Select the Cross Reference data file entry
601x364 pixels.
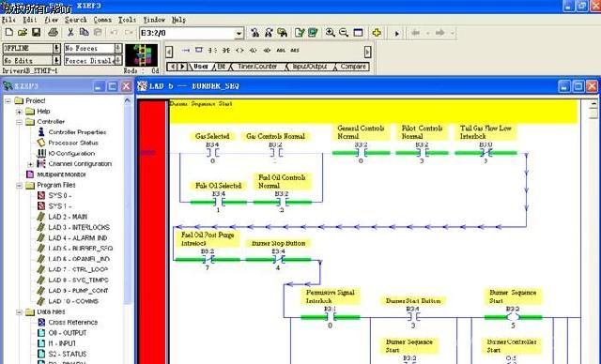(x=73, y=323)
